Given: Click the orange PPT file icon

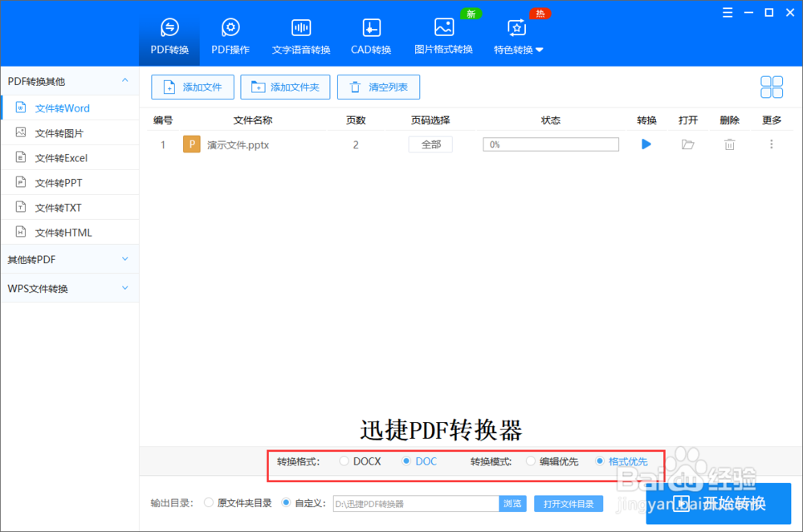Looking at the screenshot, I should point(192,144).
